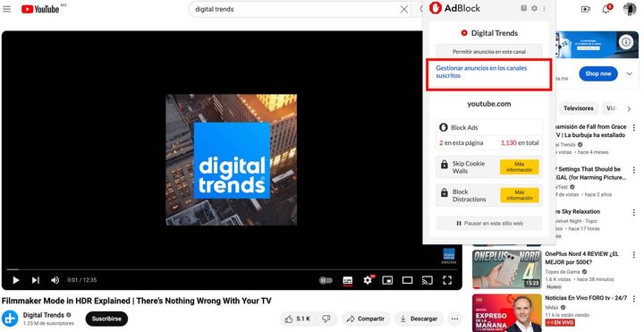This screenshot has width=644, height=332.
Task: Open options for Settings That Should be video
Action: click(634, 170)
